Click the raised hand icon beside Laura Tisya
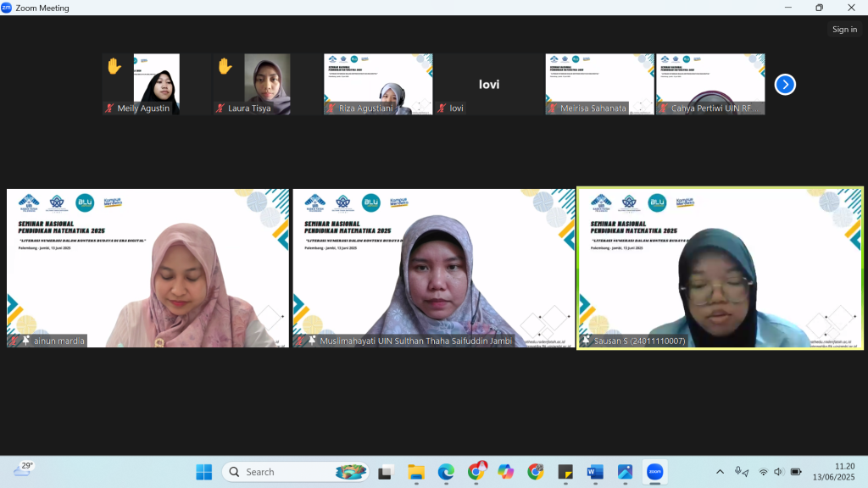The height and width of the screenshot is (488, 868). point(225,66)
